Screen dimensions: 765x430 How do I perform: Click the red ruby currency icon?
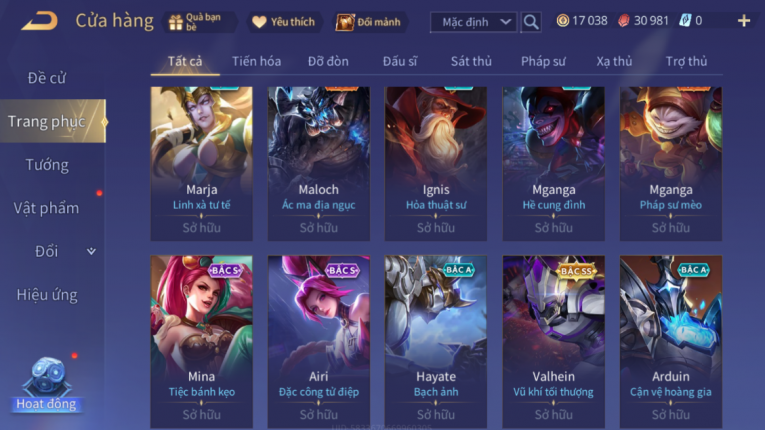624,20
